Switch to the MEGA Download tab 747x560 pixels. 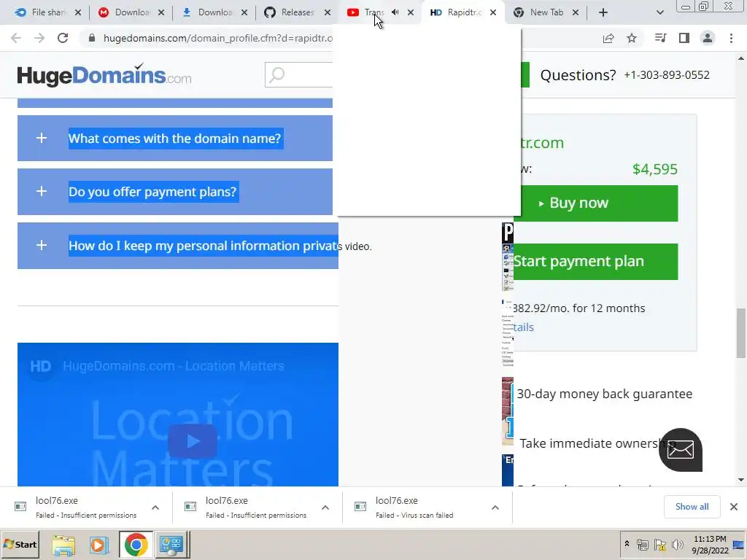pos(125,12)
